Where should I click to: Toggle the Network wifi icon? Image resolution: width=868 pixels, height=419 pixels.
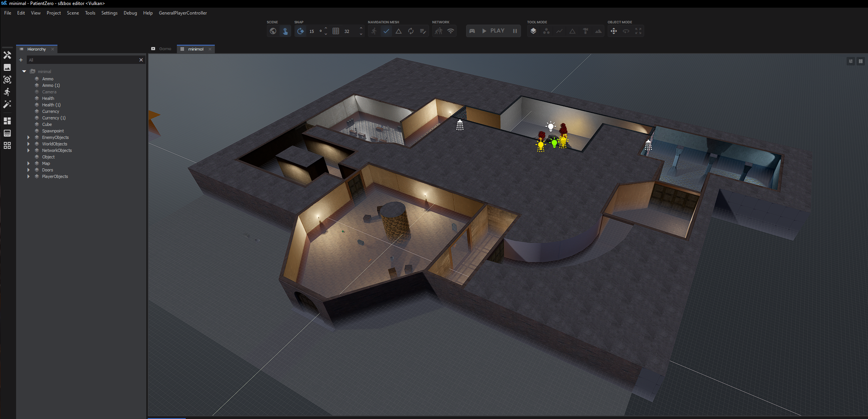point(451,31)
